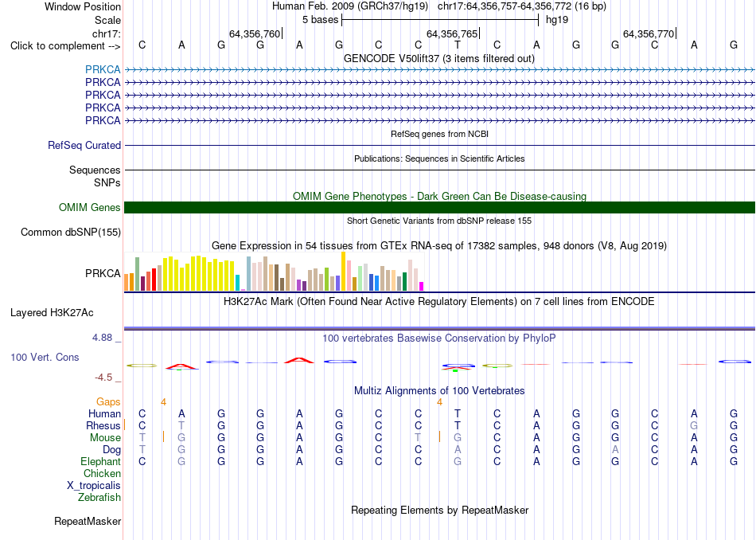Viewport: 756px width, 540px height.
Task: Click 'Publications: Sequences in Scientific Articles' title
Action: pos(439,158)
